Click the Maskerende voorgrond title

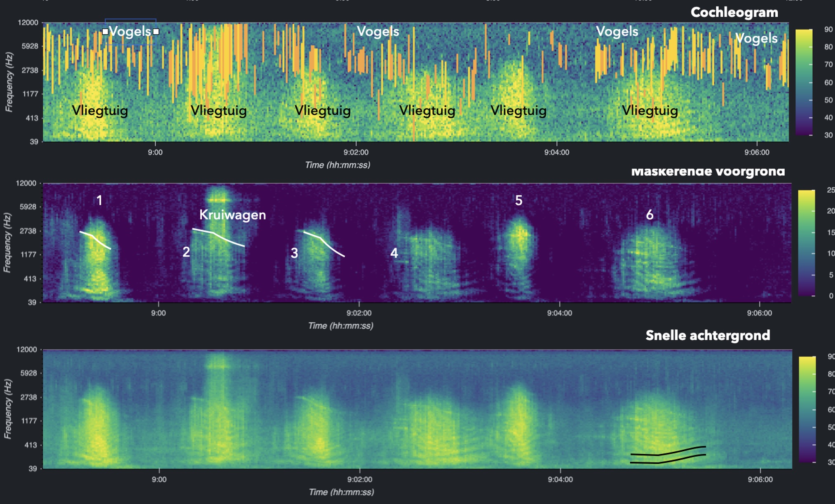click(708, 171)
